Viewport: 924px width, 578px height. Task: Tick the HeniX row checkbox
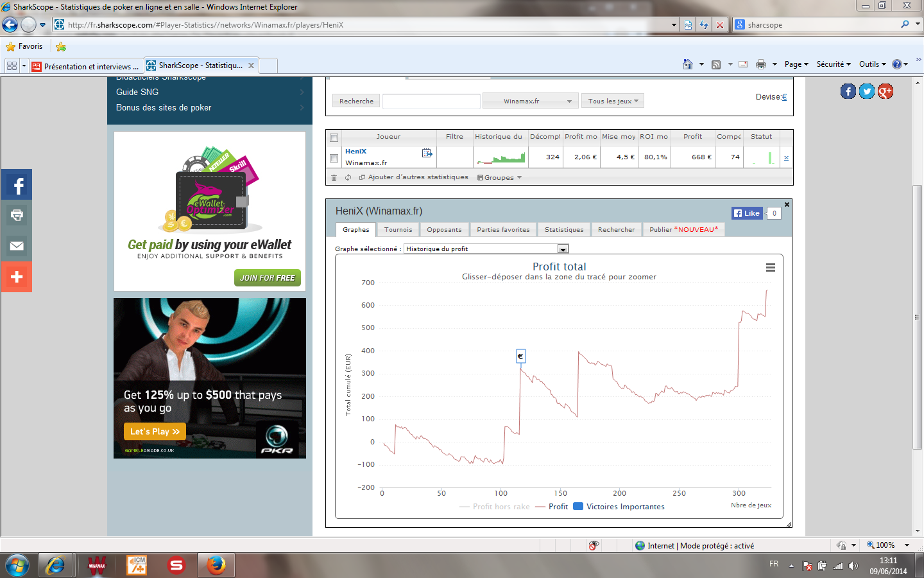click(x=334, y=158)
